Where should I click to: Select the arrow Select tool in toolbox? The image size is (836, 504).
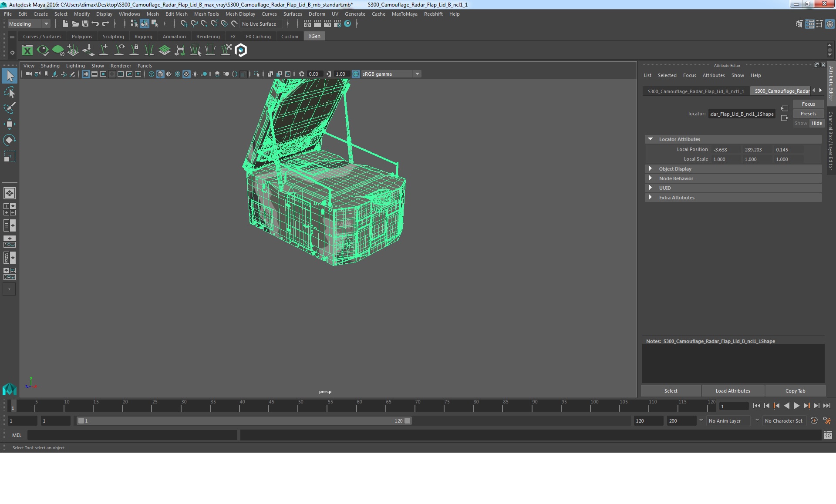(10, 76)
